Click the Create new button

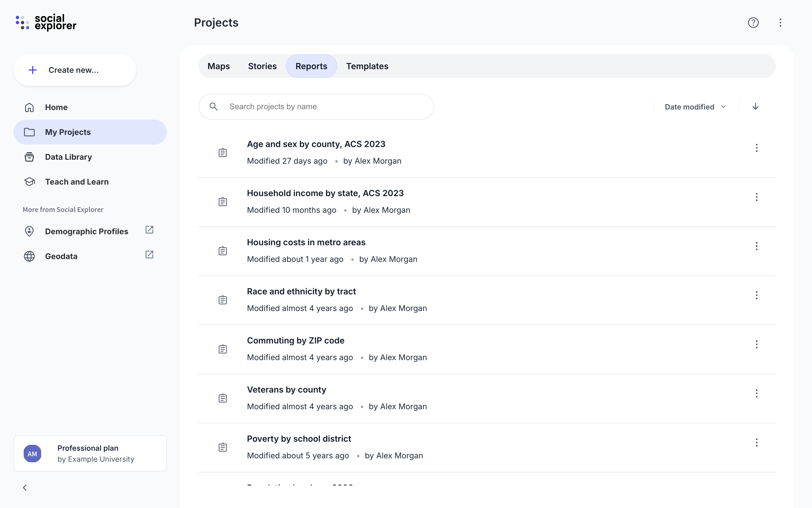tap(75, 70)
